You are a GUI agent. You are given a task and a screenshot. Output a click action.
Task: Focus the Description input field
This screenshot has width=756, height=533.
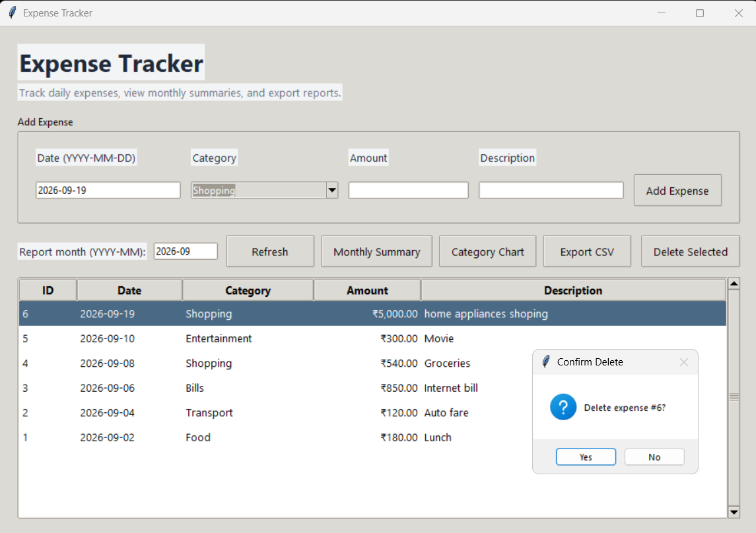click(x=551, y=190)
